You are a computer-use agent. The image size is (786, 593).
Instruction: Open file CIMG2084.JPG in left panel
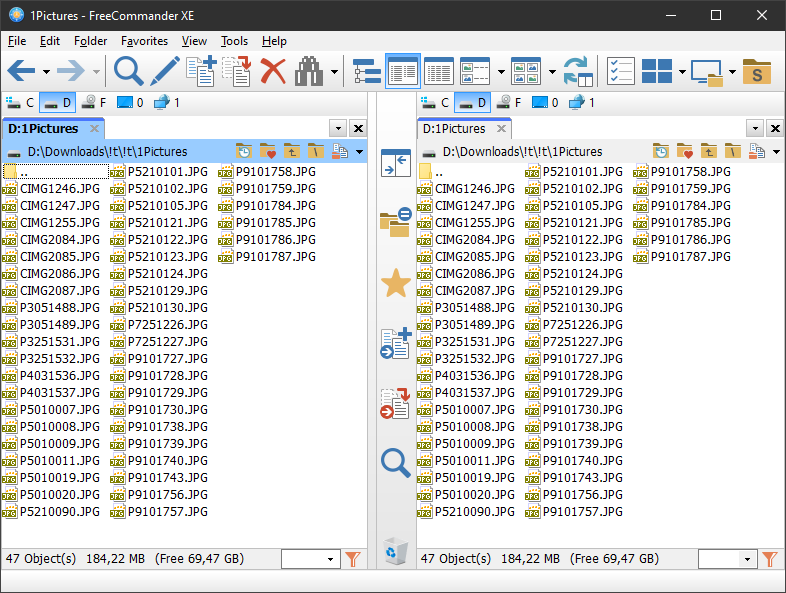tap(60, 240)
